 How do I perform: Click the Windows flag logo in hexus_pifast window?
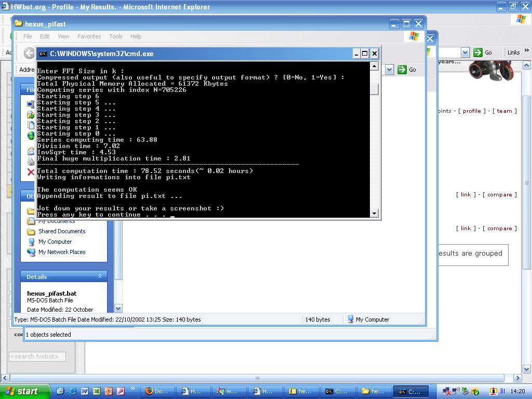tap(414, 36)
